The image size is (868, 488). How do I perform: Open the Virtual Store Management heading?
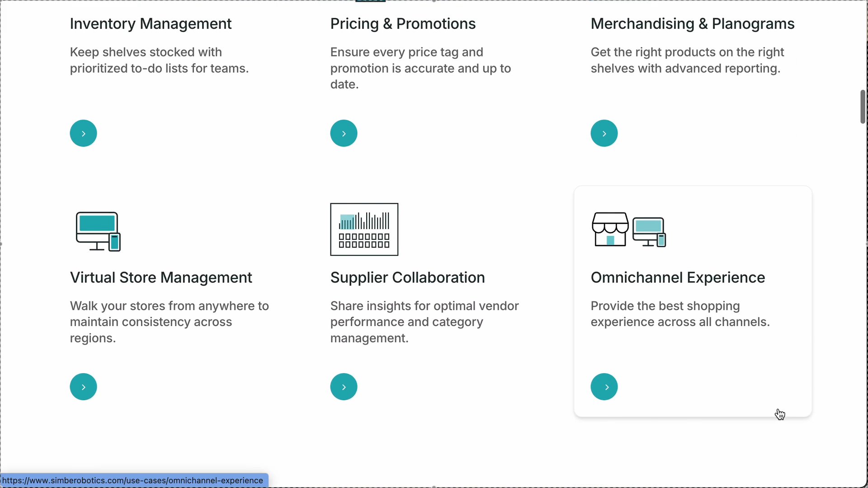coord(161,277)
